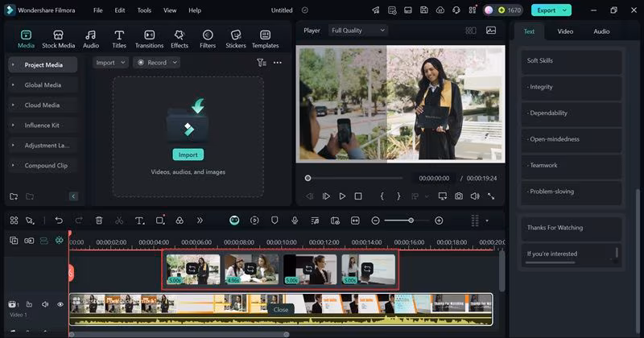Open the View menu
644x338 pixels.
tap(170, 10)
